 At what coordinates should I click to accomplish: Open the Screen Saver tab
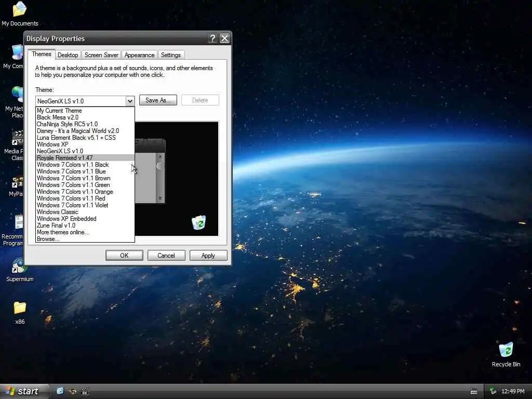[x=101, y=55]
